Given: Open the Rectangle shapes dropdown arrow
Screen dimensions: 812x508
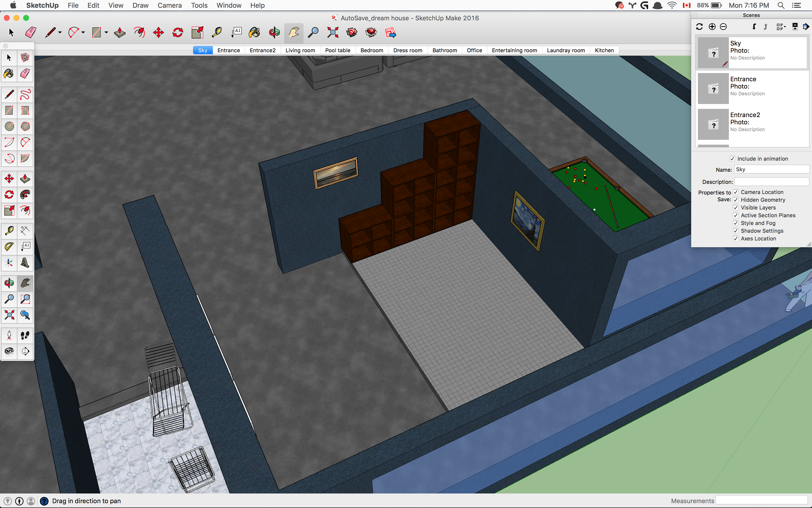Looking at the screenshot, I should pos(106,33).
